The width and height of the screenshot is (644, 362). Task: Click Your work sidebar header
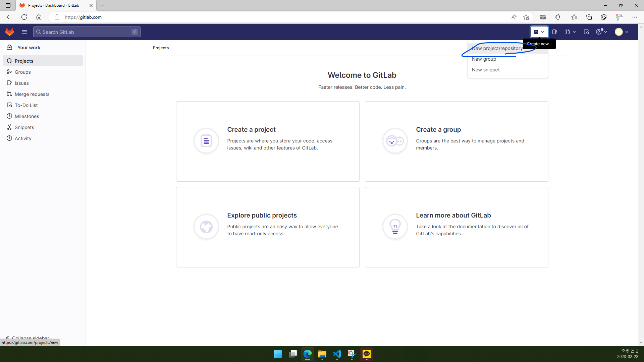click(43, 47)
